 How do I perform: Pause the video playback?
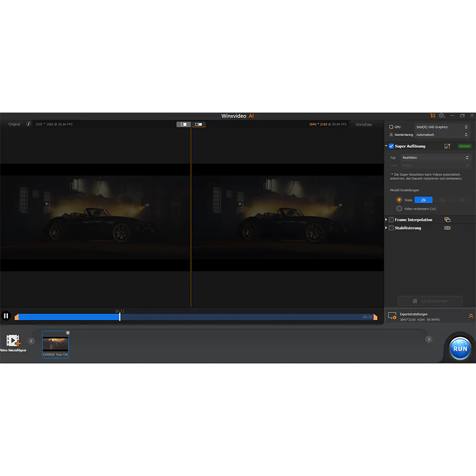6,316
